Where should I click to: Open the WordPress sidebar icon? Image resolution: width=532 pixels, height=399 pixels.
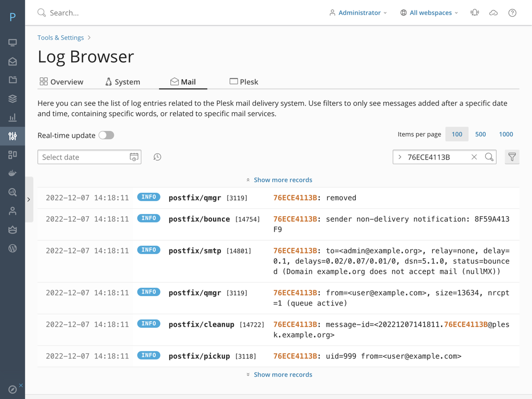point(12,248)
